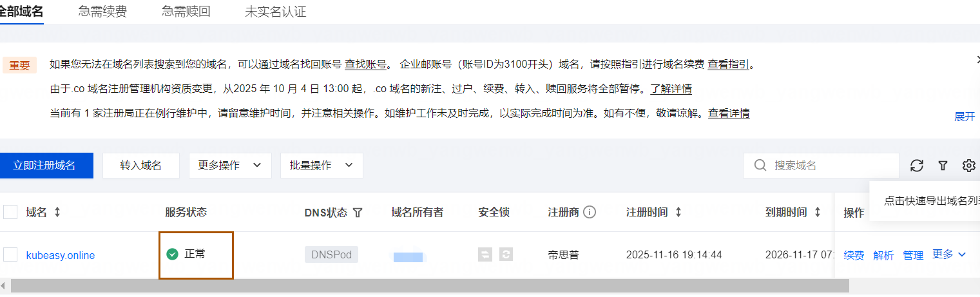Tick the select-all checkbox in header
Image resolution: width=980 pixels, height=297 pixels.
coord(10,212)
